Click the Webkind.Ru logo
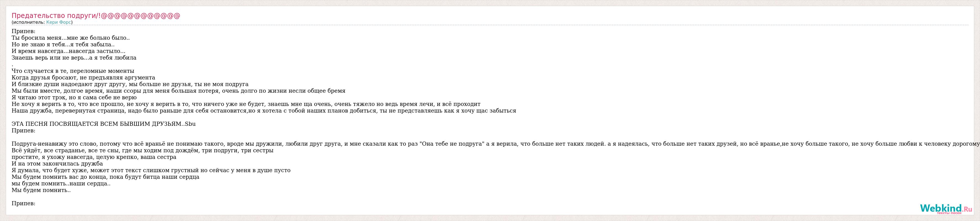 point(946,209)
